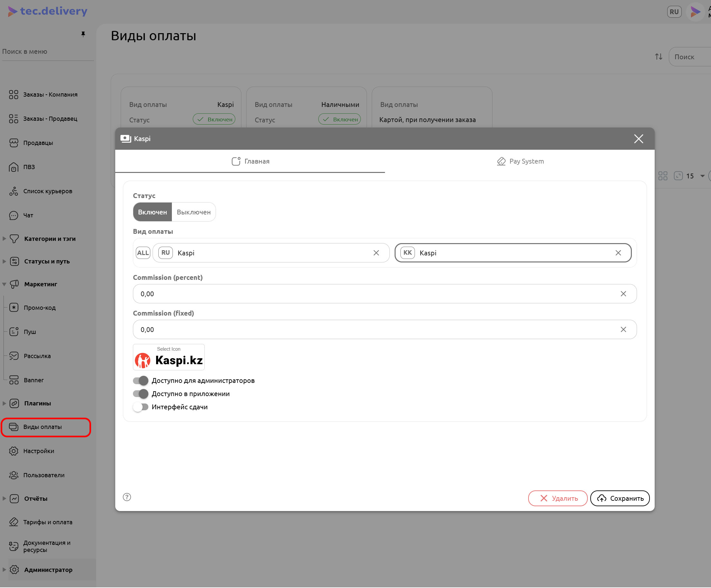Open the Наличными payment card
Viewport: 711px width, 588px height.
[x=307, y=108]
